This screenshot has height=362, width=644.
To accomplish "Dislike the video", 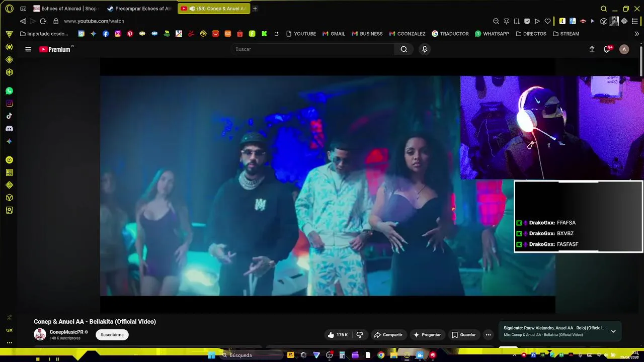I will 360,335.
